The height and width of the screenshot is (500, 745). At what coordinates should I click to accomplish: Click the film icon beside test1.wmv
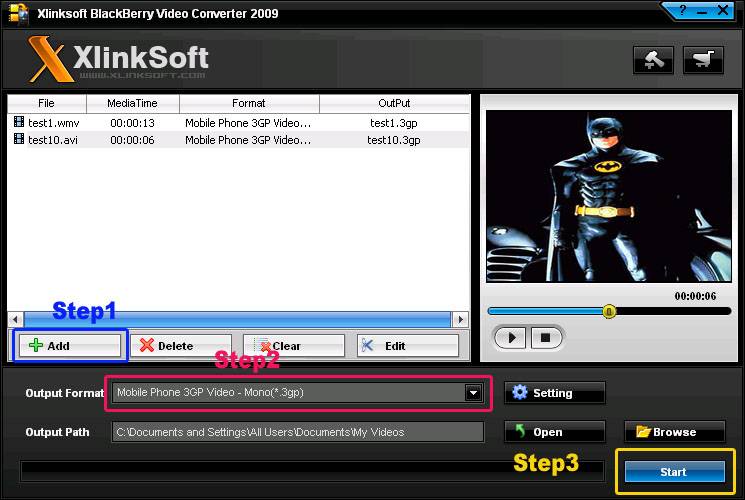[x=19, y=122]
